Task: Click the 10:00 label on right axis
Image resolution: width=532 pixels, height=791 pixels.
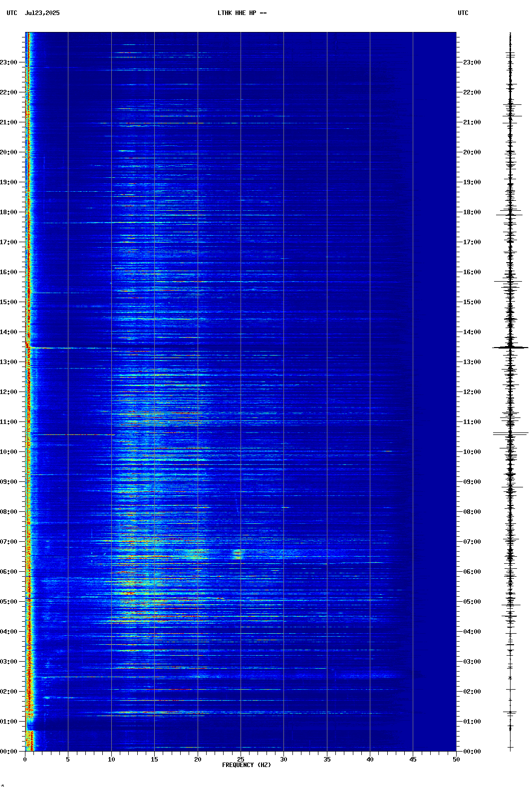Action: tap(472, 452)
